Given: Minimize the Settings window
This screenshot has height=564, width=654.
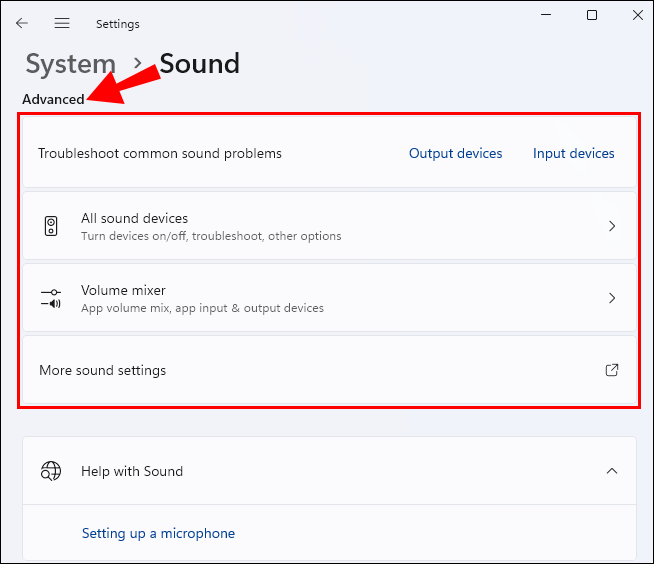Looking at the screenshot, I should [x=546, y=15].
